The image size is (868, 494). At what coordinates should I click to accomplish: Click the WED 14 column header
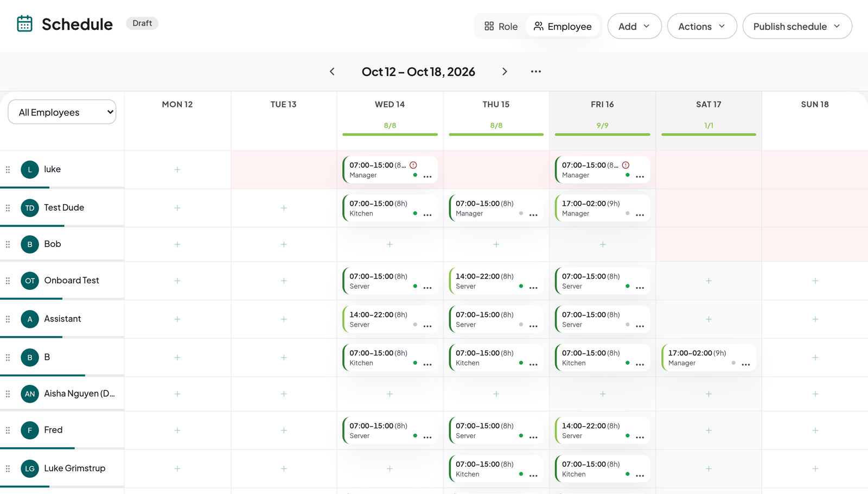(x=390, y=104)
